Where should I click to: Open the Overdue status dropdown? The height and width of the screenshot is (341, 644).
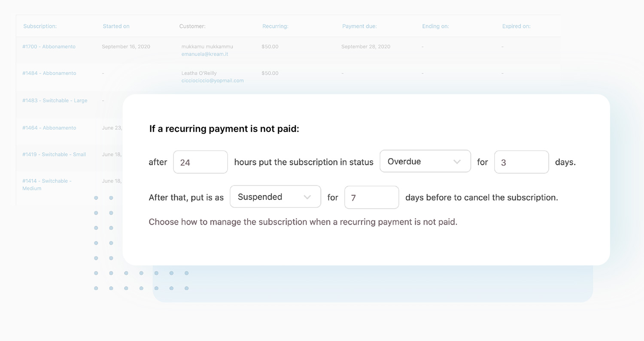tap(419, 161)
